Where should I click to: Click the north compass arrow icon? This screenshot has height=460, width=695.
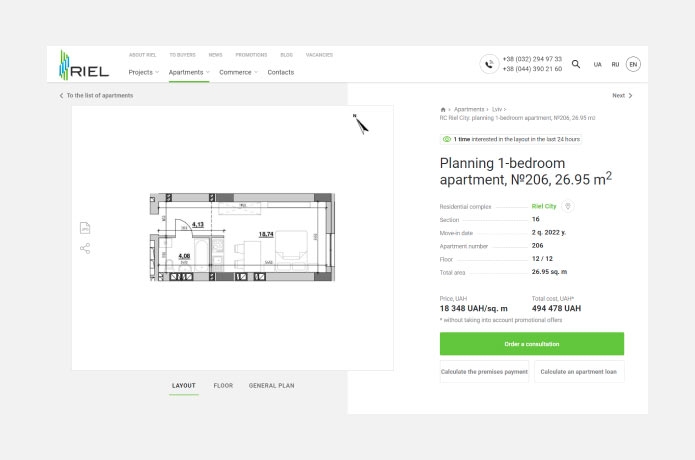360,124
